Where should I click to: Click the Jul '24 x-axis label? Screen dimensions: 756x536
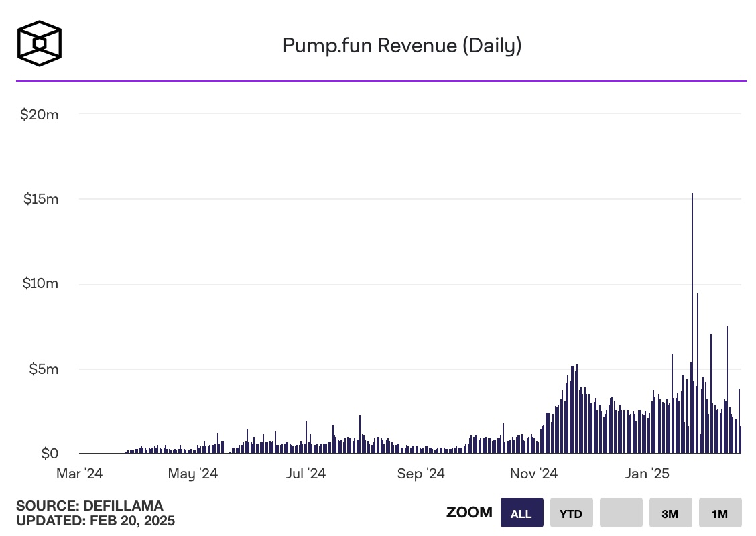[306, 474]
